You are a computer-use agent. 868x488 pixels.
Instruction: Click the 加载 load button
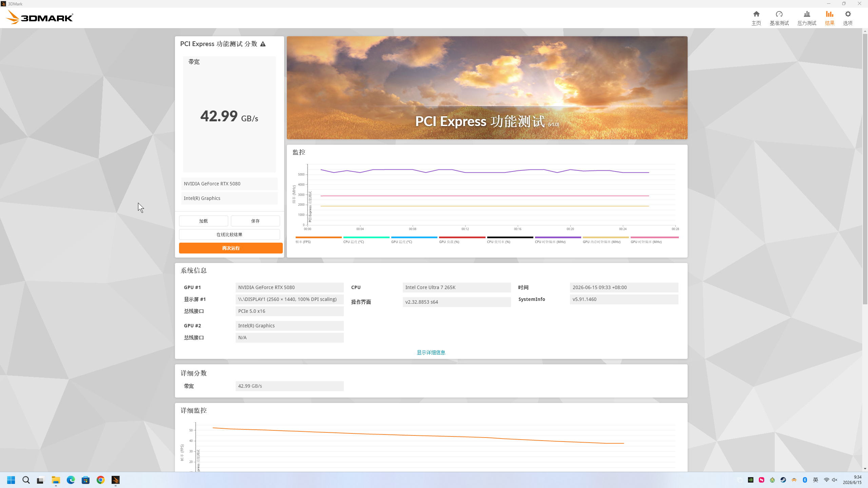click(x=203, y=221)
